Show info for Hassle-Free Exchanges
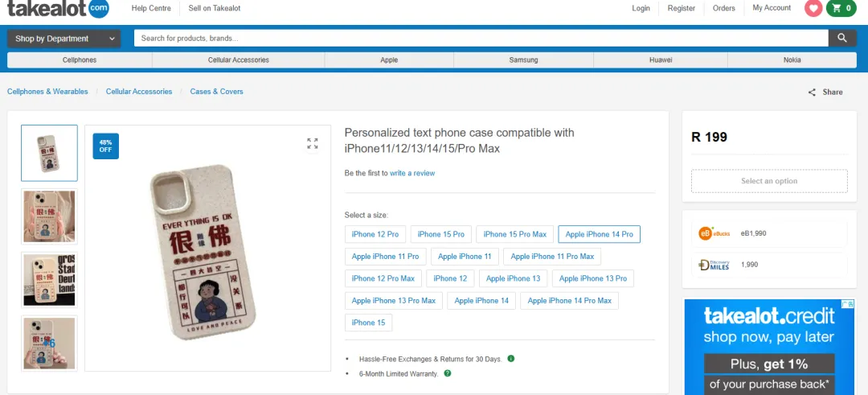 (x=511, y=359)
